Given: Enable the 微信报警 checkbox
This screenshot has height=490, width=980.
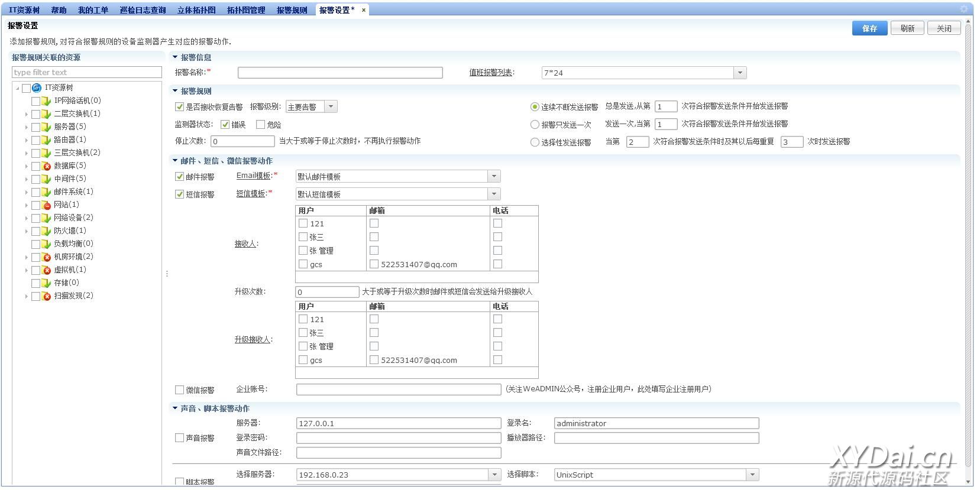Looking at the screenshot, I should point(179,390).
